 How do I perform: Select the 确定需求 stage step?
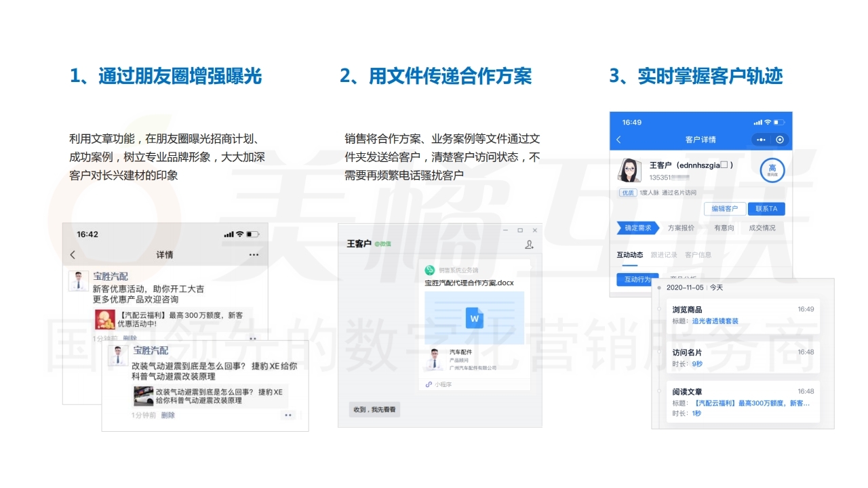[x=638, y=228]
